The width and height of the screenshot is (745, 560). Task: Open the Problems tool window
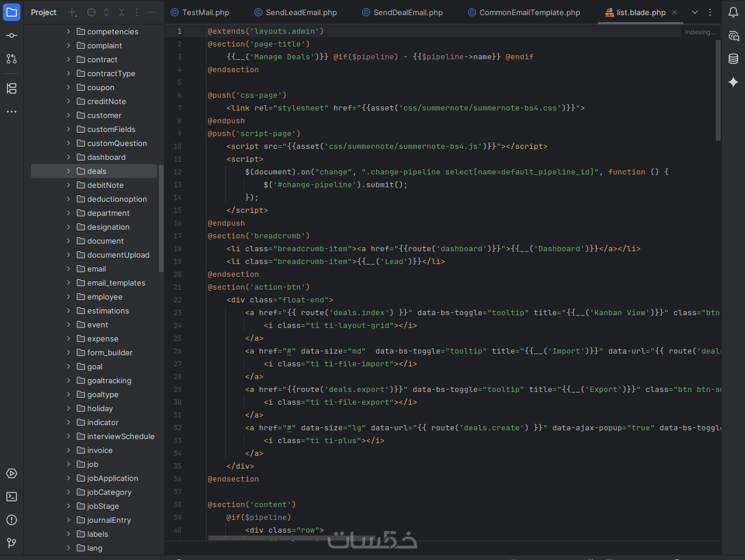tap(12, 520)
